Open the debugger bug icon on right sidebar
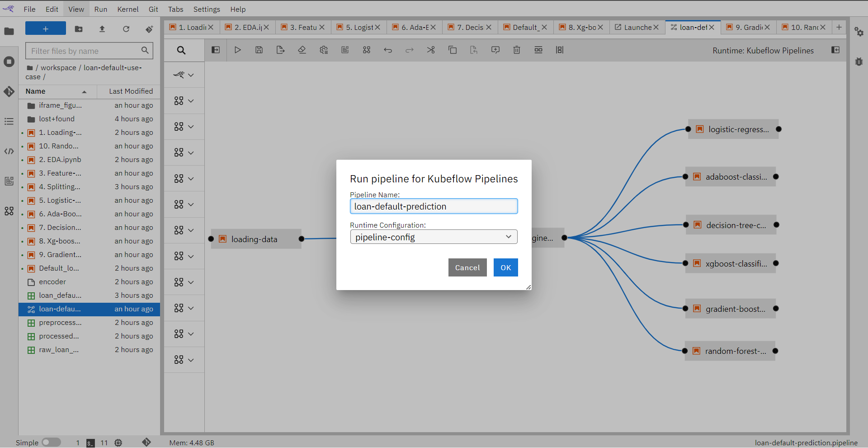The width and height of the screenshot is (868, 448). tap(859, 62)
